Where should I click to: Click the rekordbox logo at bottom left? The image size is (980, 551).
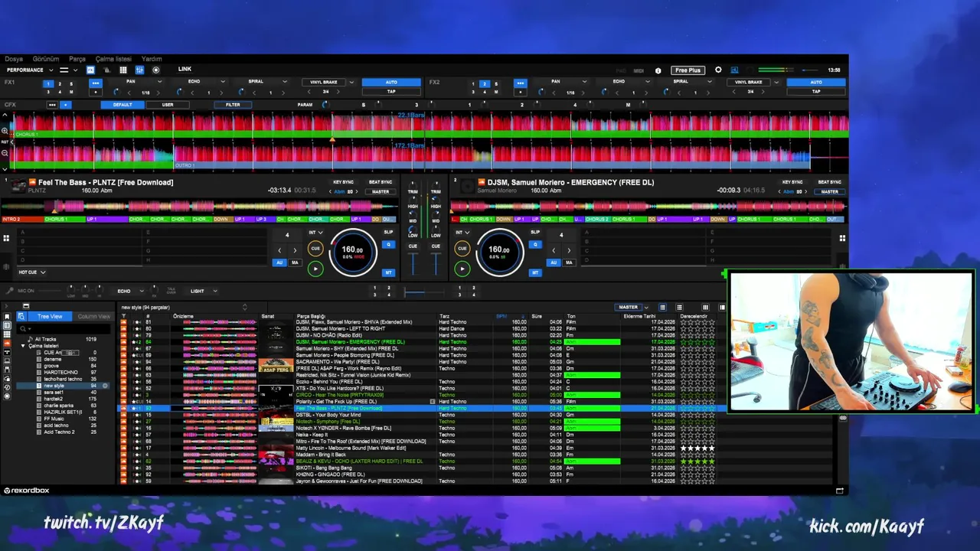[x=28, y=491]
